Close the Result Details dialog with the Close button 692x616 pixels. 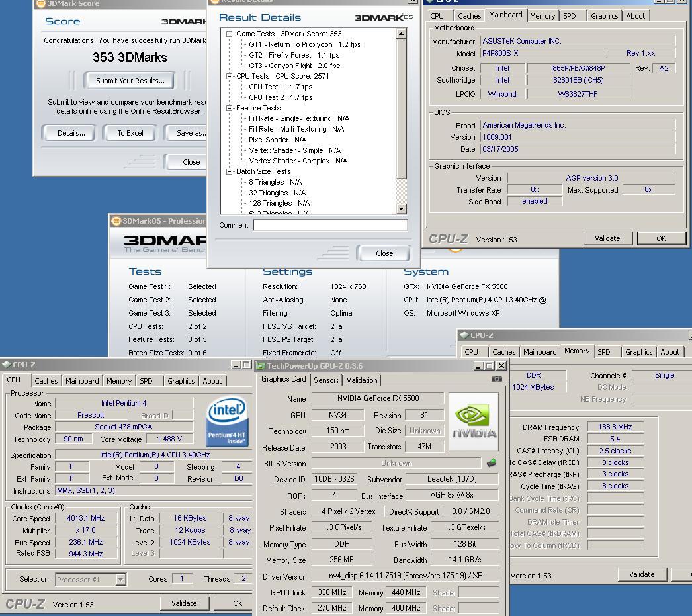(x=384, y=253)
